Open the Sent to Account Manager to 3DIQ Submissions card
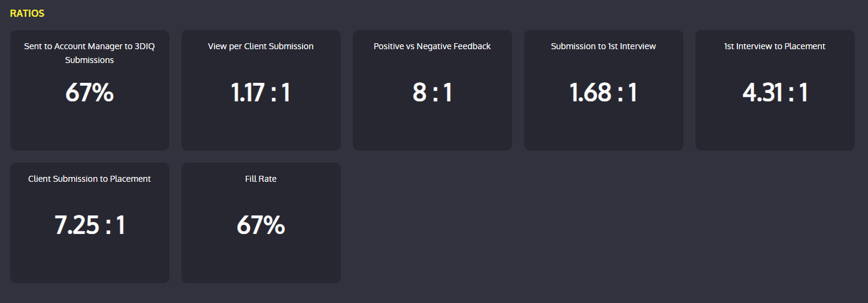Viewport: 868px width, 303px height. coord(90,90)
